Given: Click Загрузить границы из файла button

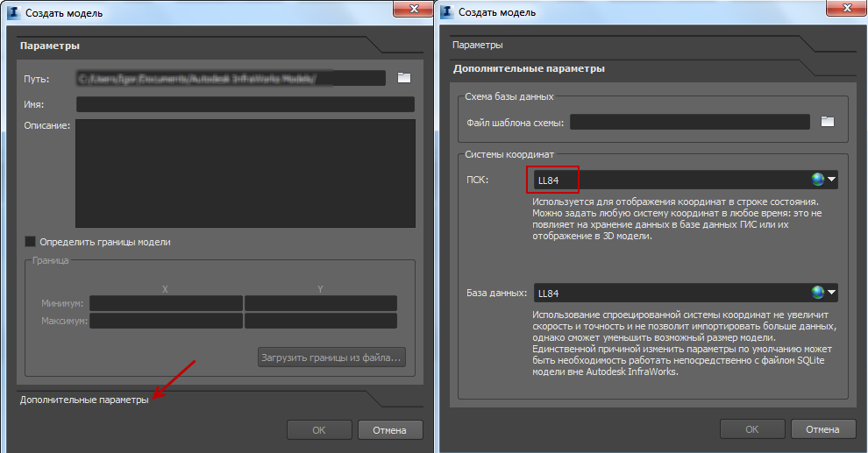Looking at the screenshot, I should tap(331, 357).
